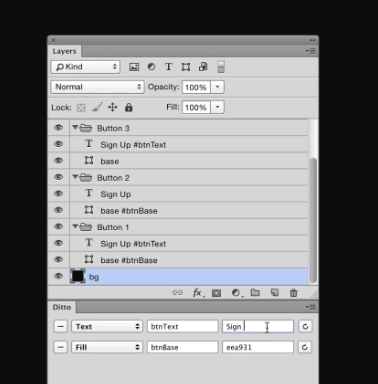Create a new layer icon
Viewport: 378px width, 384px height.
(274, 293)
